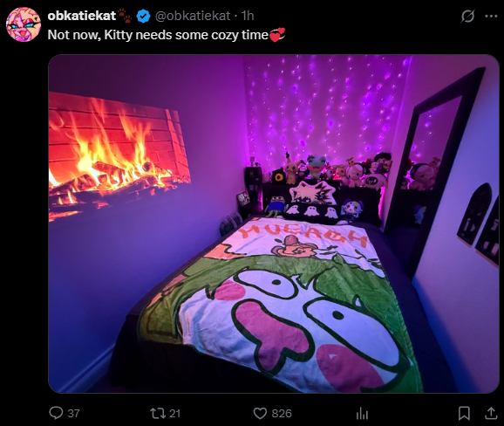Click the repost count 21
The height and width of the screenshot is (426, 504).
pos(174,413)
